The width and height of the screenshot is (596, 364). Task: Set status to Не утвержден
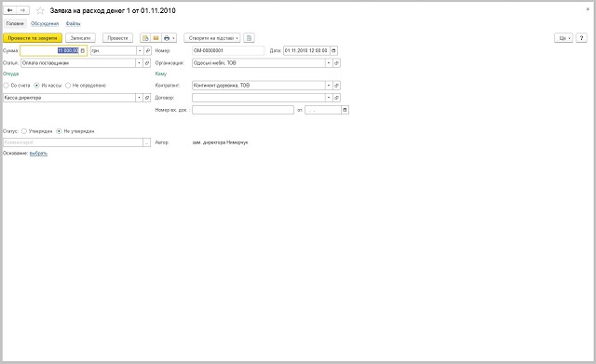coord(75,131)
